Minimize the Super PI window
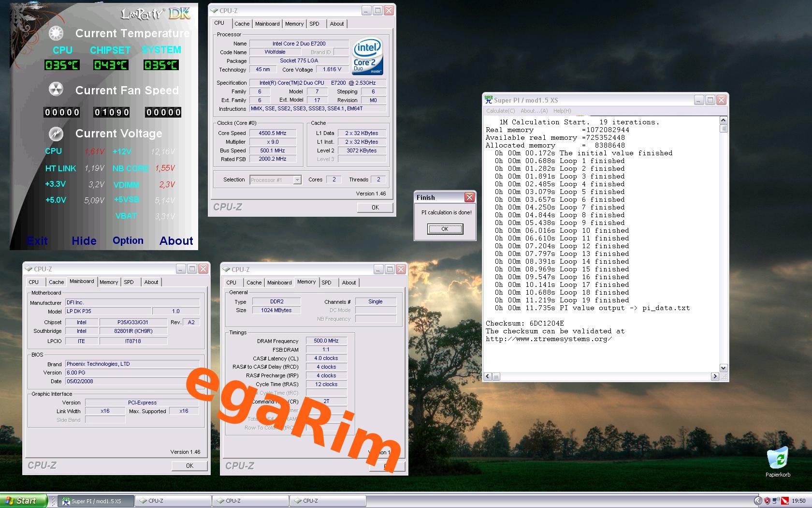Screen dimensions: 812x508 [x=699, y=100]
